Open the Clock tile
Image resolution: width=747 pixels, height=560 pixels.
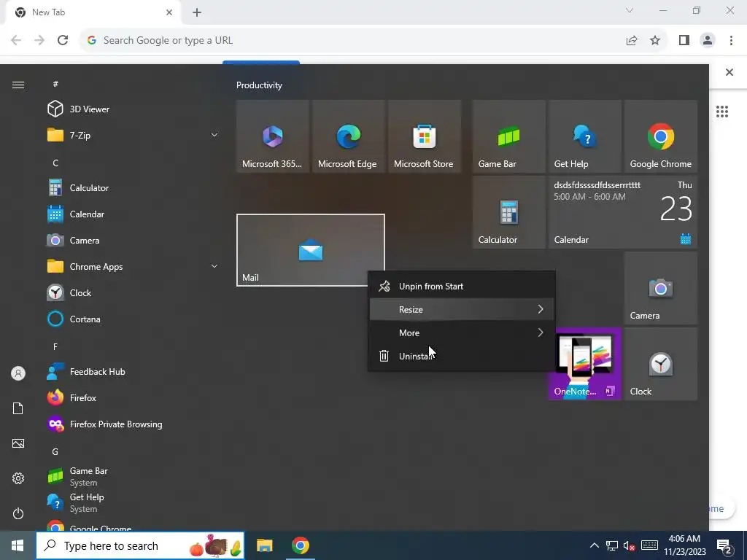(660, 364)
